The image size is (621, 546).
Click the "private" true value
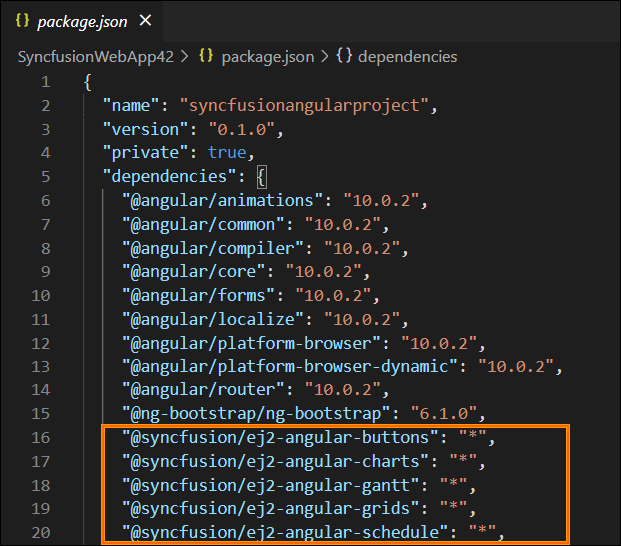click(x=227, y=153)
